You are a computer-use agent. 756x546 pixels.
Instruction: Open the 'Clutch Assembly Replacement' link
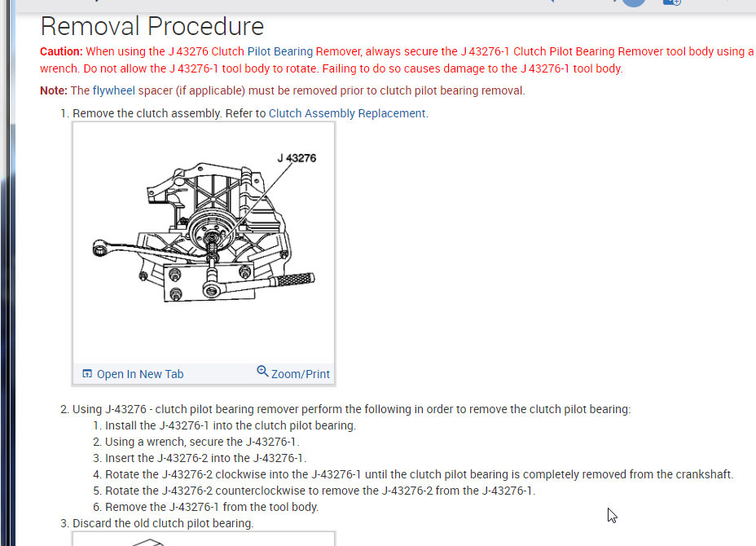(x=347, y=113)
